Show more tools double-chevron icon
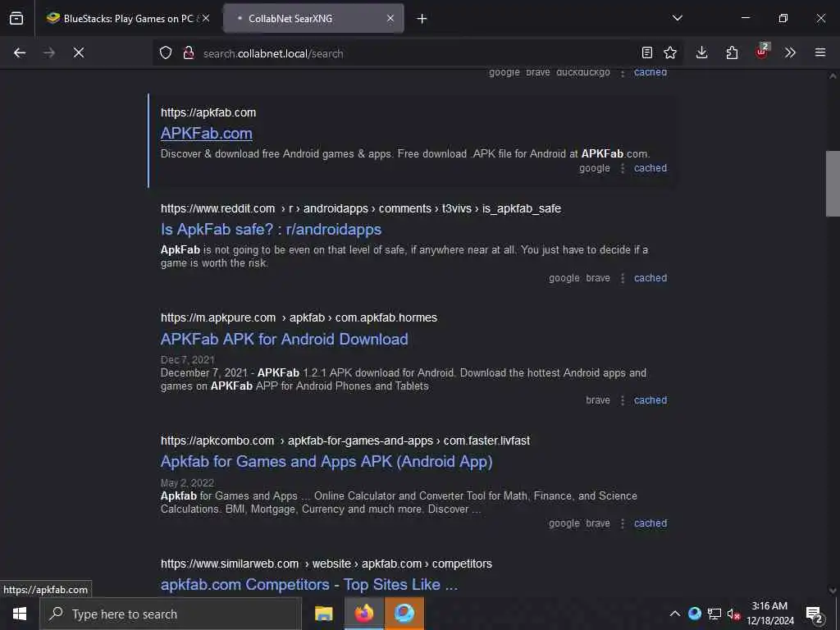The width and height of the screenshot is (840, 630). tap(790, 52)
